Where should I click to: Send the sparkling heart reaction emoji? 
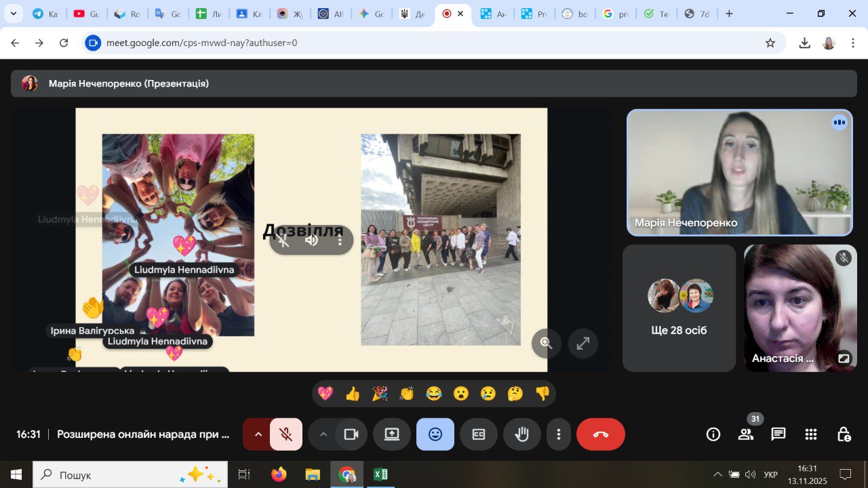click(325, 394)
